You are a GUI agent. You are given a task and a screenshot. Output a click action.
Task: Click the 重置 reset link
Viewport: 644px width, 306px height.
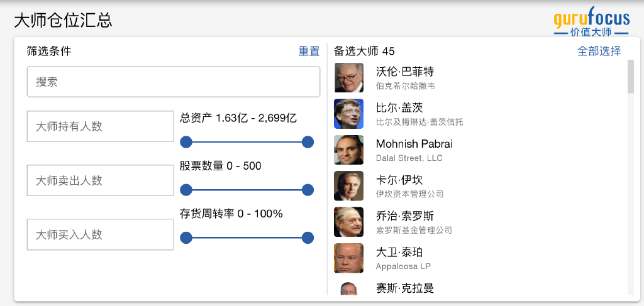point(309,52)
